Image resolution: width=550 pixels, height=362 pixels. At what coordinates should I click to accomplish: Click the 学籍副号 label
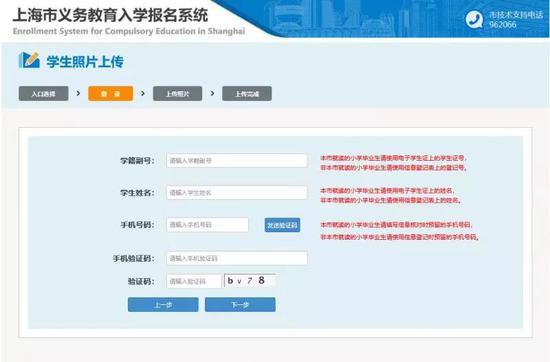coord(138,161)
